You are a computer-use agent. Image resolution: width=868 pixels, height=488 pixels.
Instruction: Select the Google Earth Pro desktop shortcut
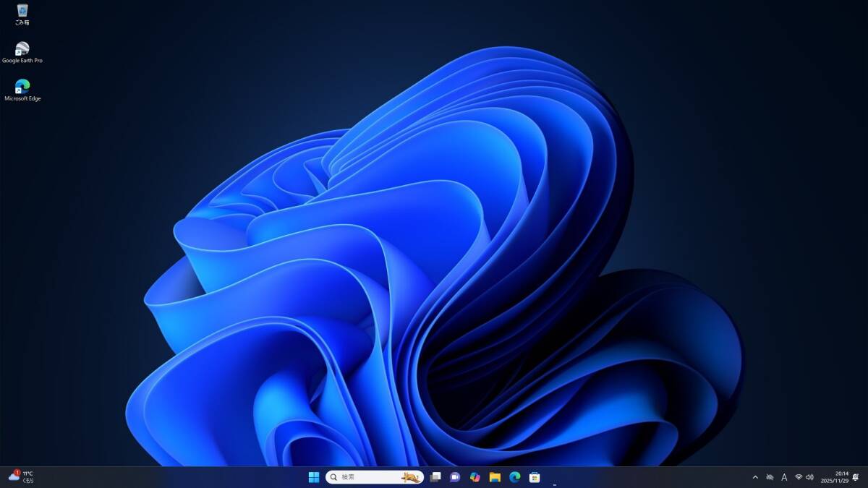pyautogui.click(x=22, y=51)
